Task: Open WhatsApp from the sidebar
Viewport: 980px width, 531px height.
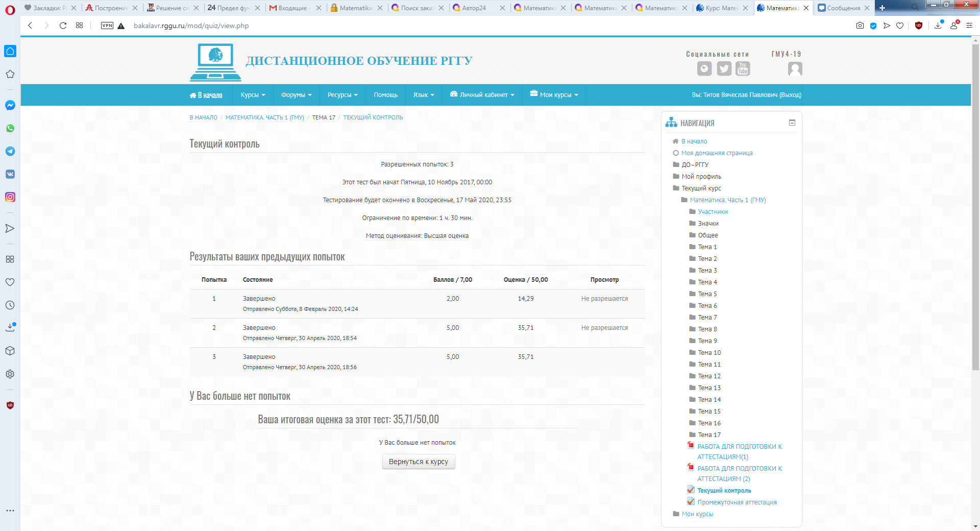Action: click(10, 128)
